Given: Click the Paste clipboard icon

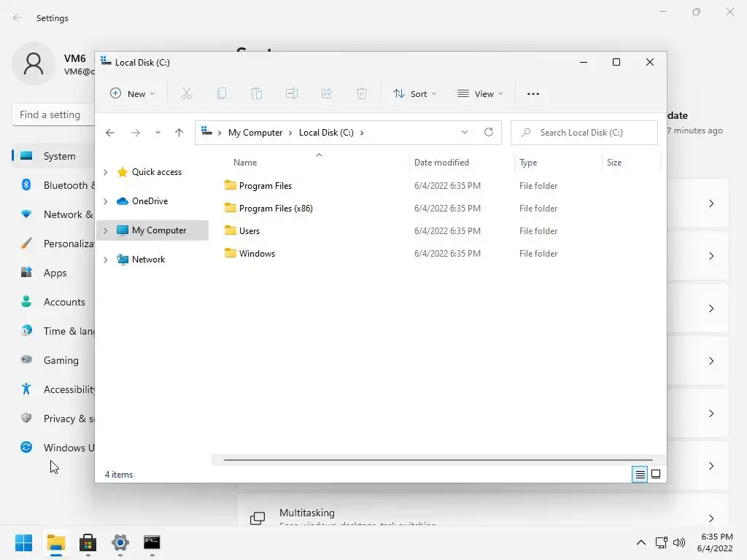Looking at the screenshot, I should (x=257, y=94).
